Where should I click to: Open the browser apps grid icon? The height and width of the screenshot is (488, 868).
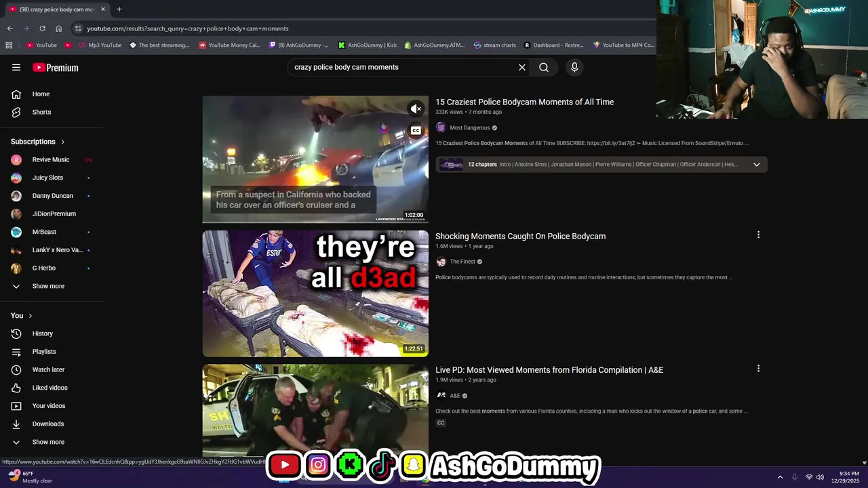pyautogui.click(x=9, y=45)
